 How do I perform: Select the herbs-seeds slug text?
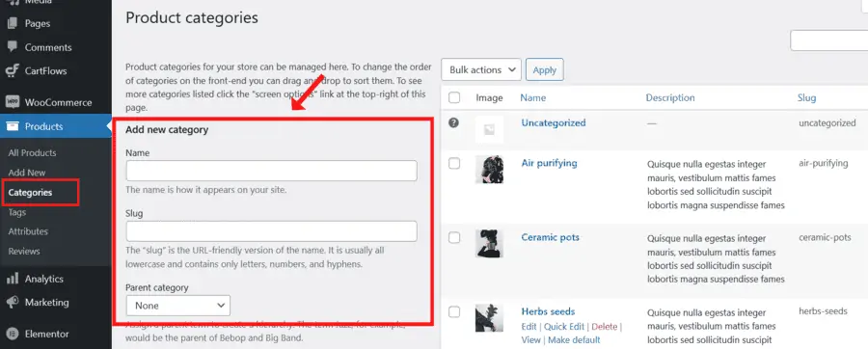click(x=823, y=311)
